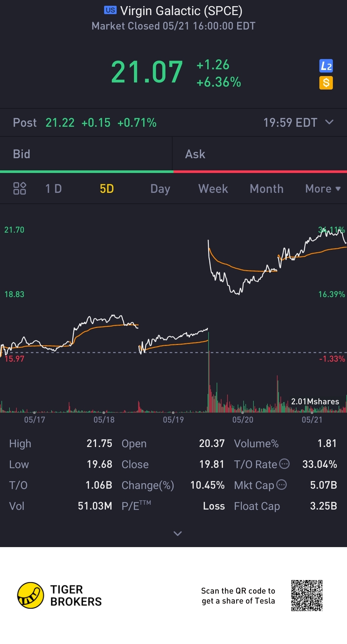Open T/O Rate info bubble icon
This screenshot has height=644, width=347.
[x=284, y=464]
